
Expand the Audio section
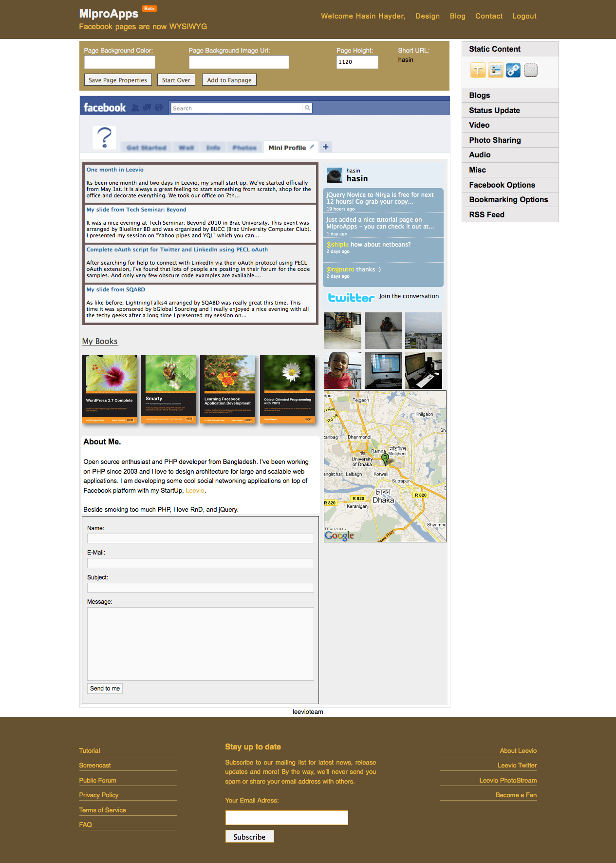pos(510,155)
